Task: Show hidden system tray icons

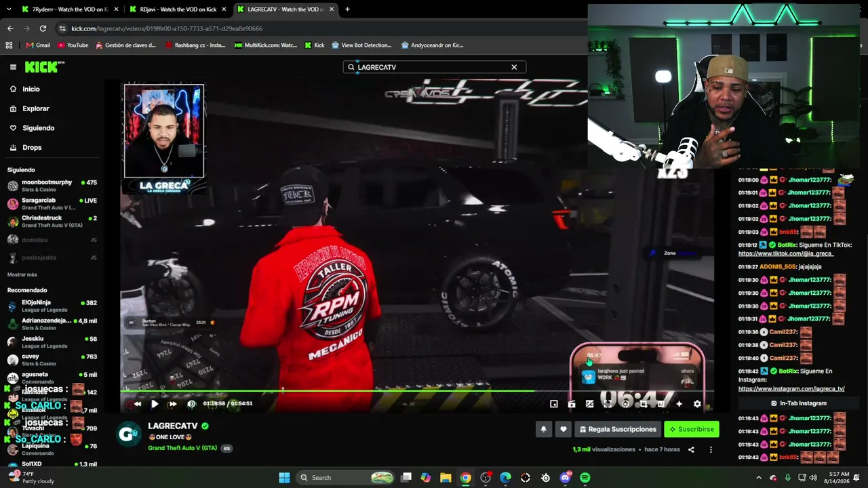Action: pos(759,478)
